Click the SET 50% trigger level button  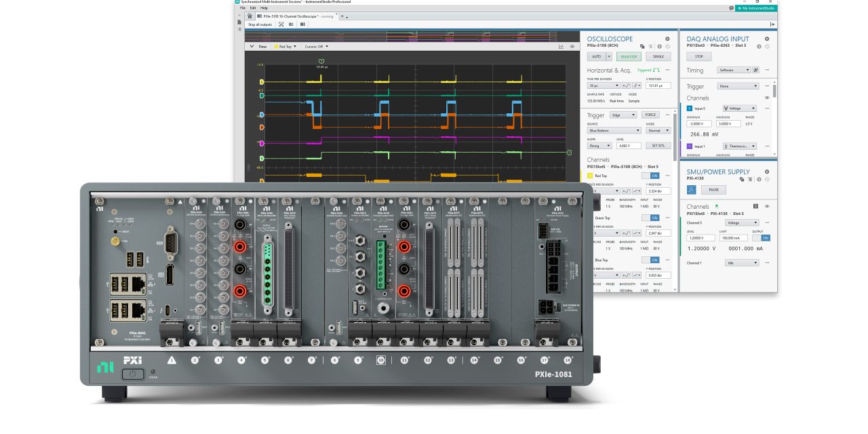coord(658,145)
